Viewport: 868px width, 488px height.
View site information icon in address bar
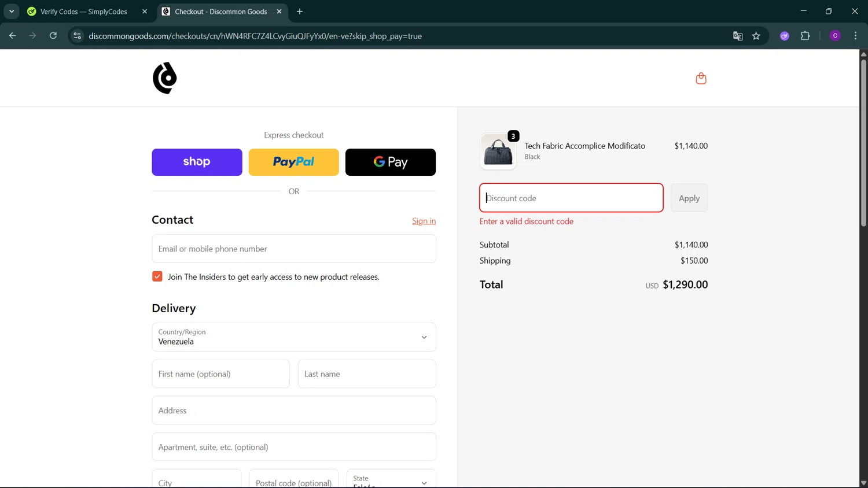point(77,36)
